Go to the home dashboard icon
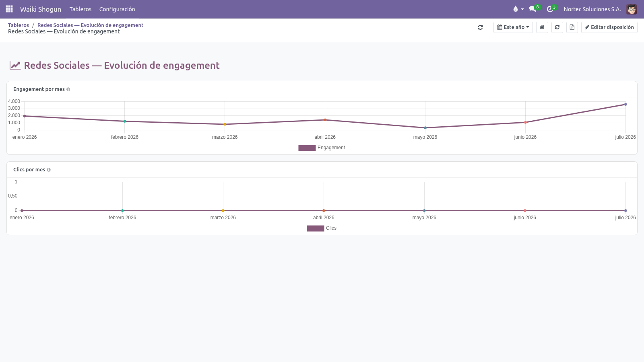644x362 pixels. 542,27
